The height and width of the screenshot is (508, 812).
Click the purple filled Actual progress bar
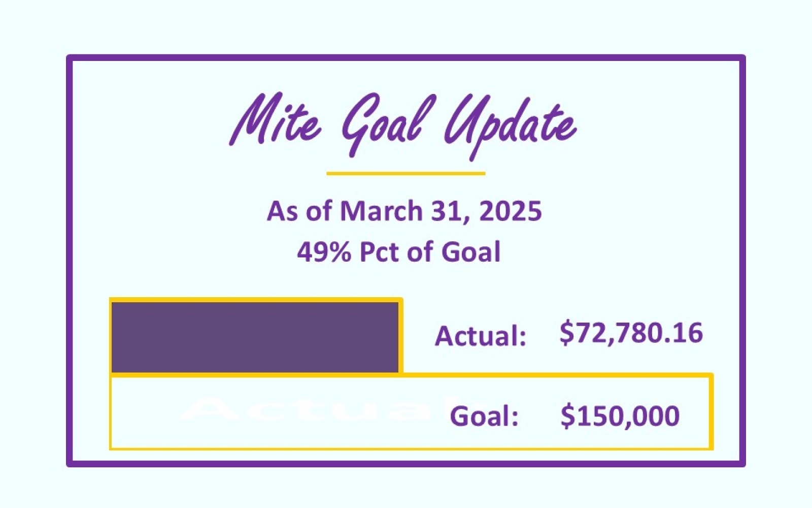[x=255, y=337]
